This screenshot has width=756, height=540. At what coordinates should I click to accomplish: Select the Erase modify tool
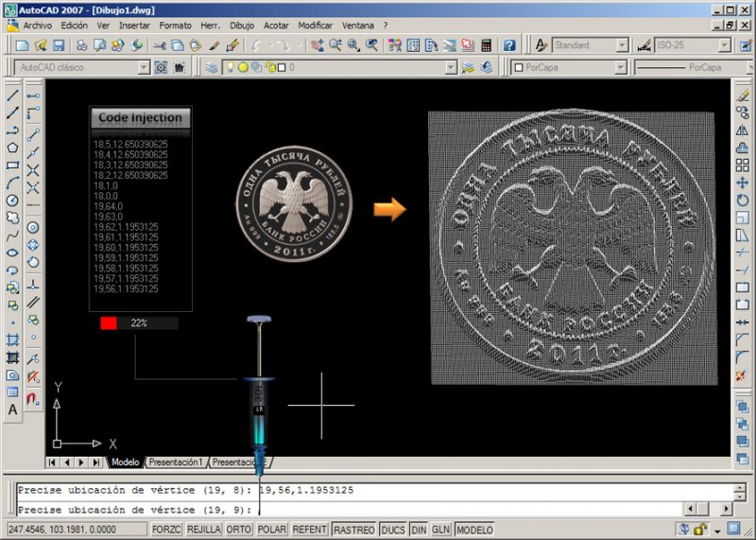point(743,96)
